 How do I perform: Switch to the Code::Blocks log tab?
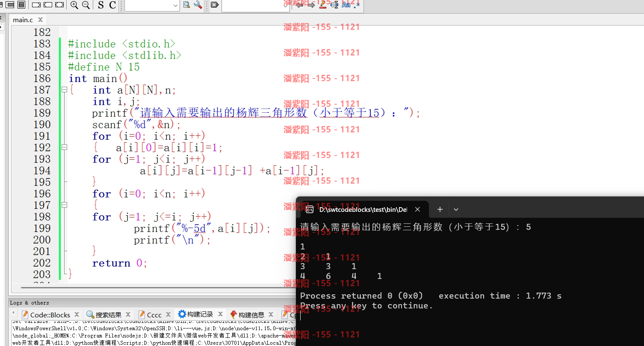click(x=50, y=315)
